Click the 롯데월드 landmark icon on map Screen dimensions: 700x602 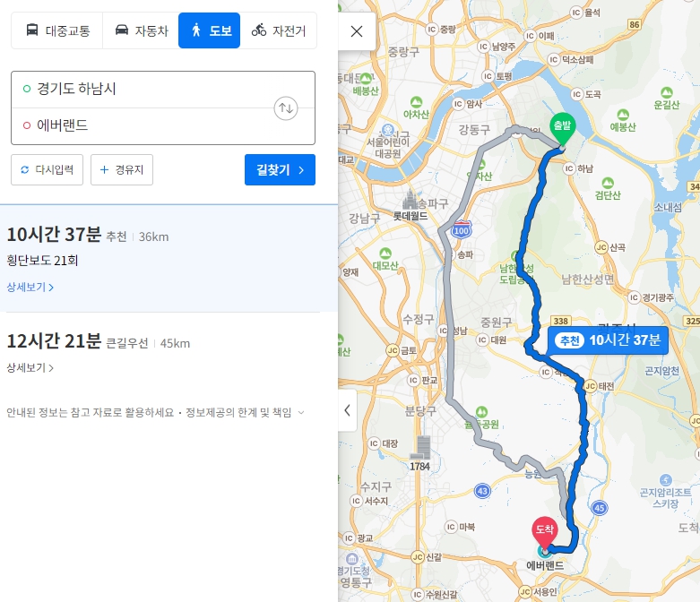point(410,200)
